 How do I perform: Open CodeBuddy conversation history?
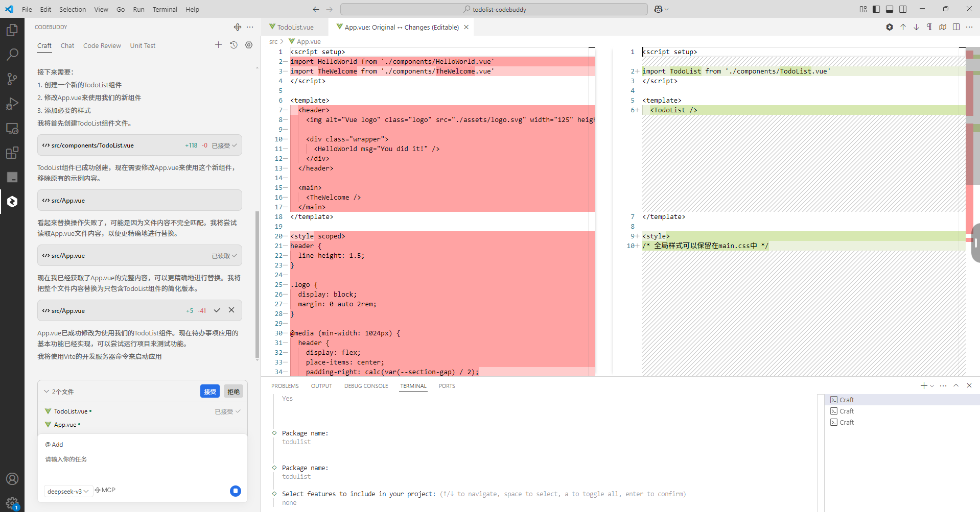point(234,45)
